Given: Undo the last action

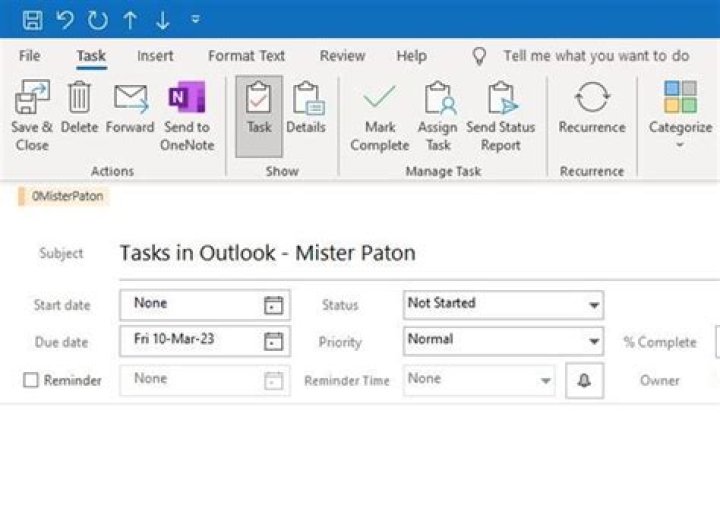Looking at the screenshot, I should (65, 20).
